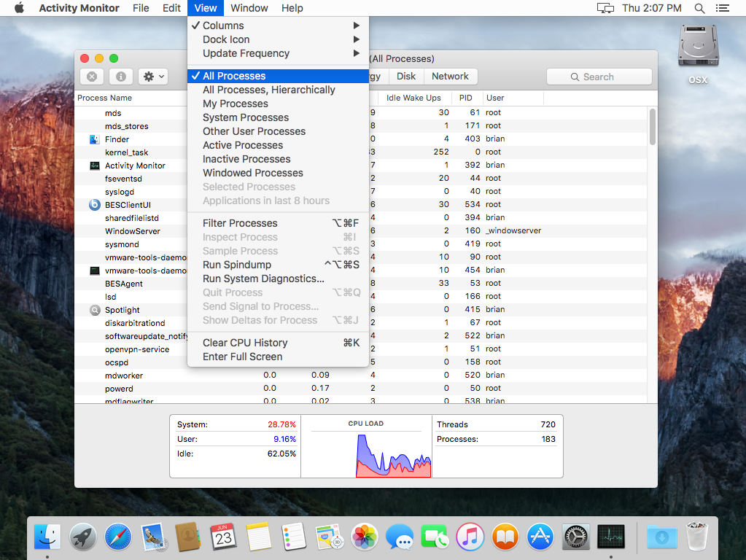Choose Inactive Processes filter
This screenshot has width=746, height=560.
point(279,159)
